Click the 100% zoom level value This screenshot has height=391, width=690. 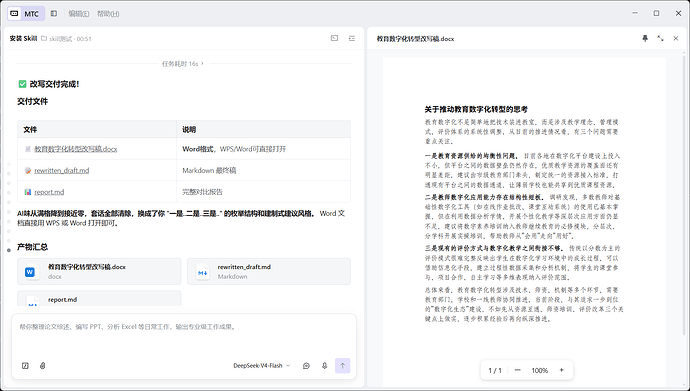(x=540, y=370)
